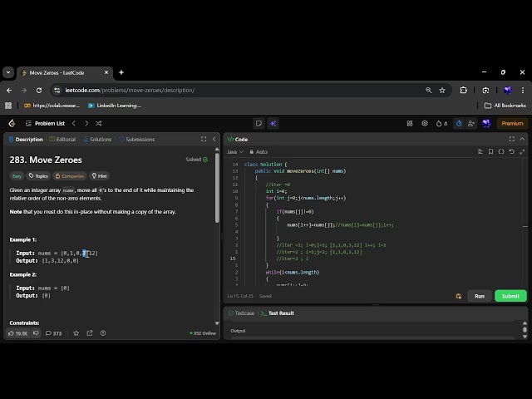Screen dimensions: 532x399
Task: Format code lines icon
Action: (x=480, y=151)
